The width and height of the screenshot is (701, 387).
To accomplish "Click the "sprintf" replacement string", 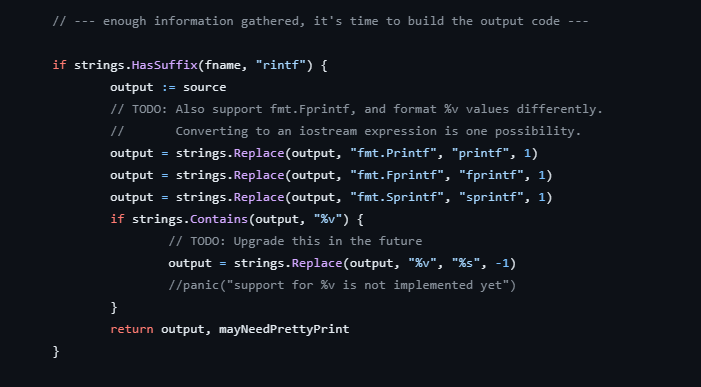I will pos(491,197).
